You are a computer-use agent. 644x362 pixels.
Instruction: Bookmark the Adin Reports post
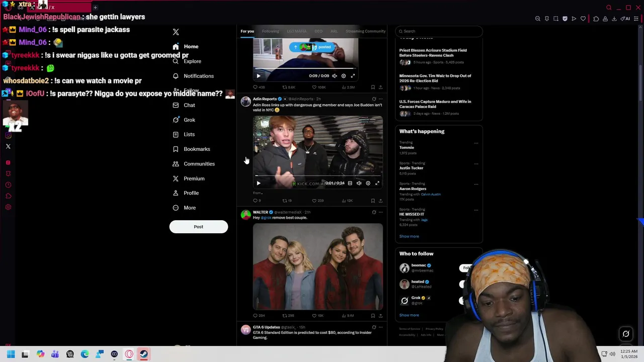pos(373,201)
